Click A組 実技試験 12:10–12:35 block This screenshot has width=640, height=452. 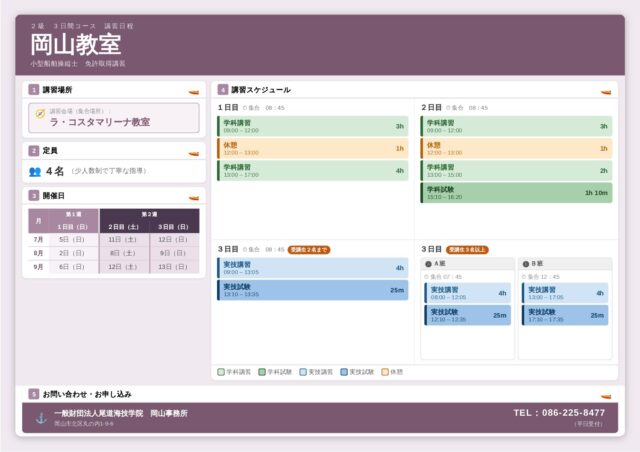(x=468, y=315)
